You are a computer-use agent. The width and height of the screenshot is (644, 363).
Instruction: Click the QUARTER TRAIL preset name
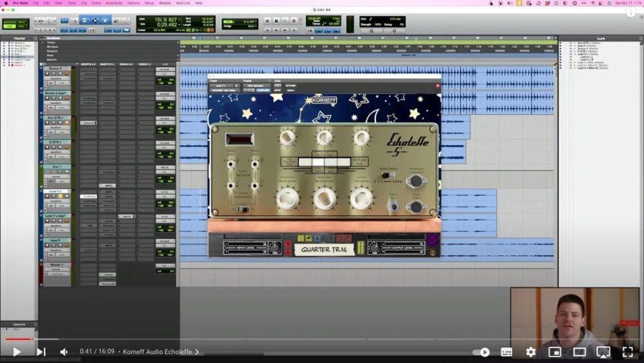[324, 249]
